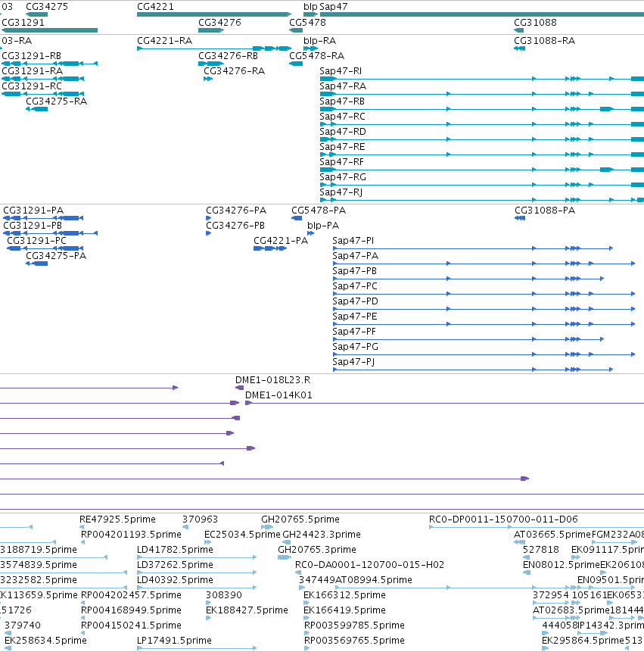Click the CG34276-PB protein label
Image resolution: width=644 pixels, height=652 pixels.
coord(235,226)
